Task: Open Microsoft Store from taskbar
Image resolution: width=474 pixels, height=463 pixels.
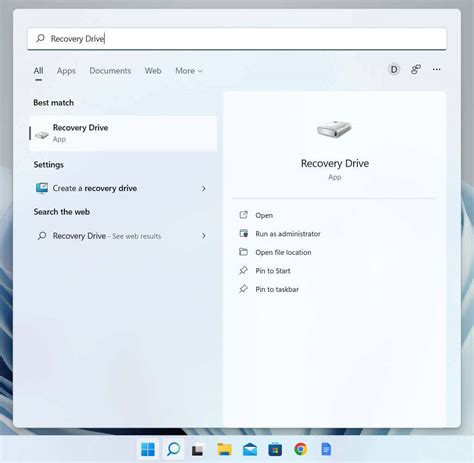Action: point(275,449)
